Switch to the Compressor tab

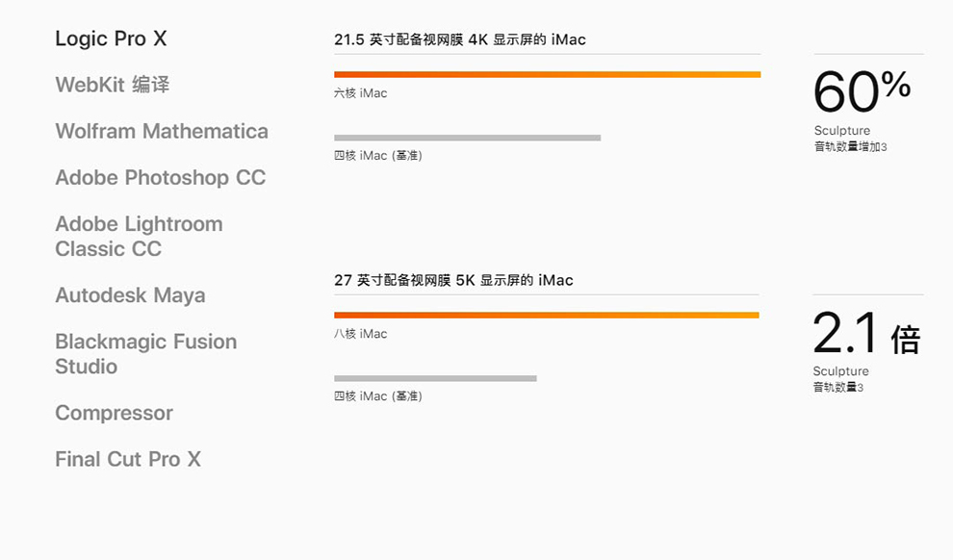pos(115,413)
